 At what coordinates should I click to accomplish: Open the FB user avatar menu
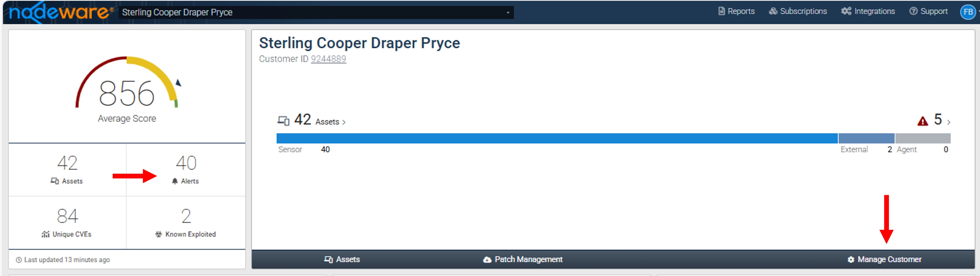click(x=968, y=12)
